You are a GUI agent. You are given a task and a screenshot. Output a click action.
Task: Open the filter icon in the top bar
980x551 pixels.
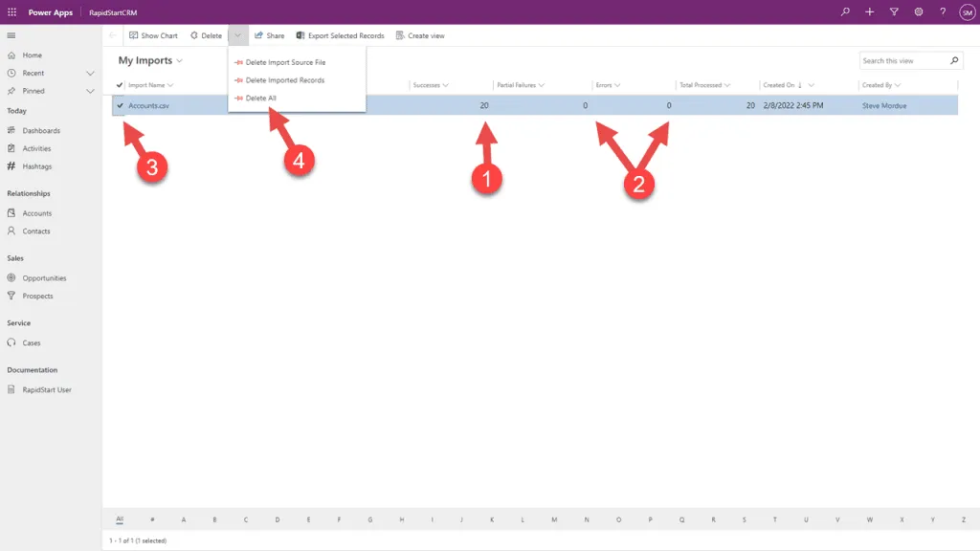894,12
